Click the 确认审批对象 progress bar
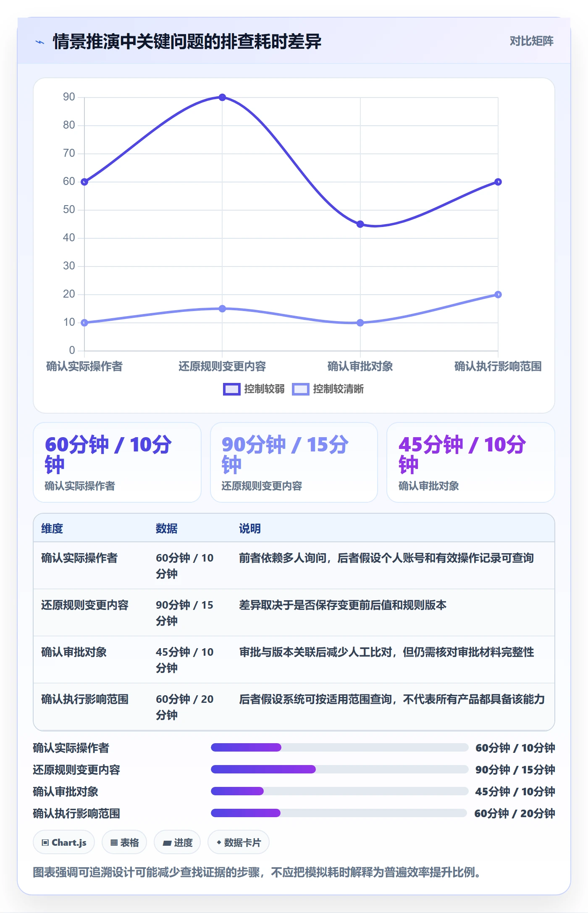This screenshot has width=588, height=913. pyautogui.click(x=339, y=791)
